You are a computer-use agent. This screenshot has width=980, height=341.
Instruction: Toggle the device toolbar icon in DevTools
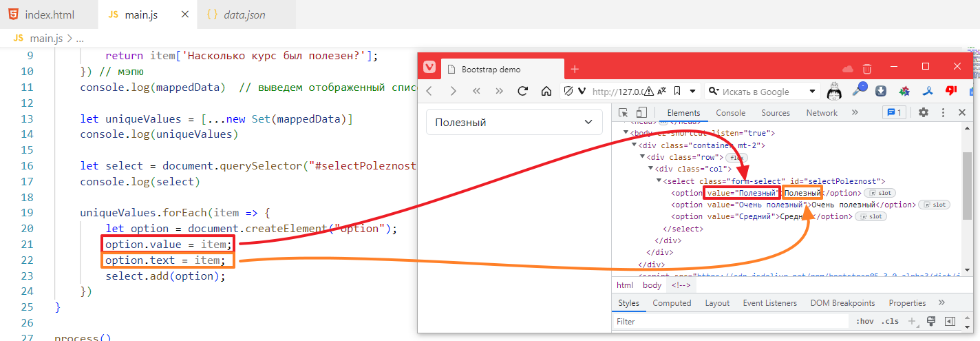coord(641,113)
